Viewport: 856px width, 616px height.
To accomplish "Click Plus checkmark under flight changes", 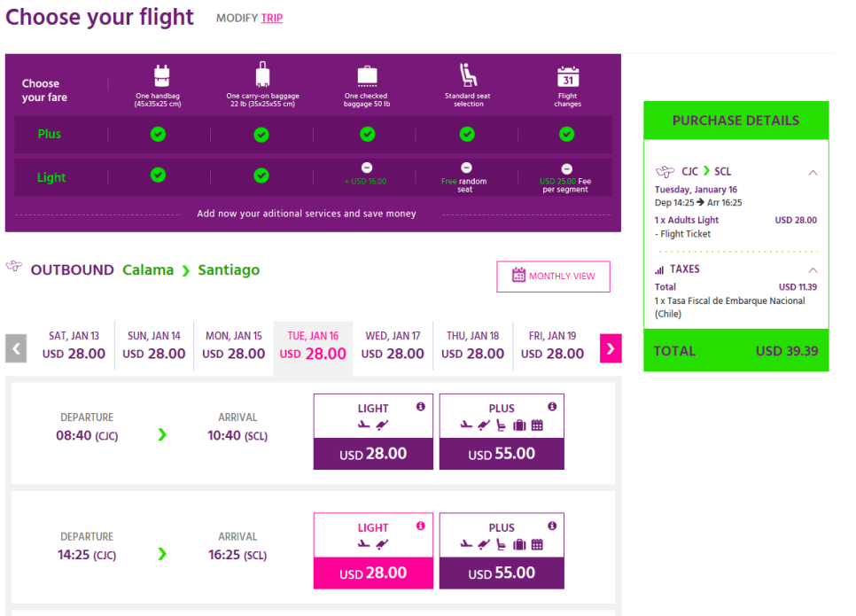I will [567, 135].
